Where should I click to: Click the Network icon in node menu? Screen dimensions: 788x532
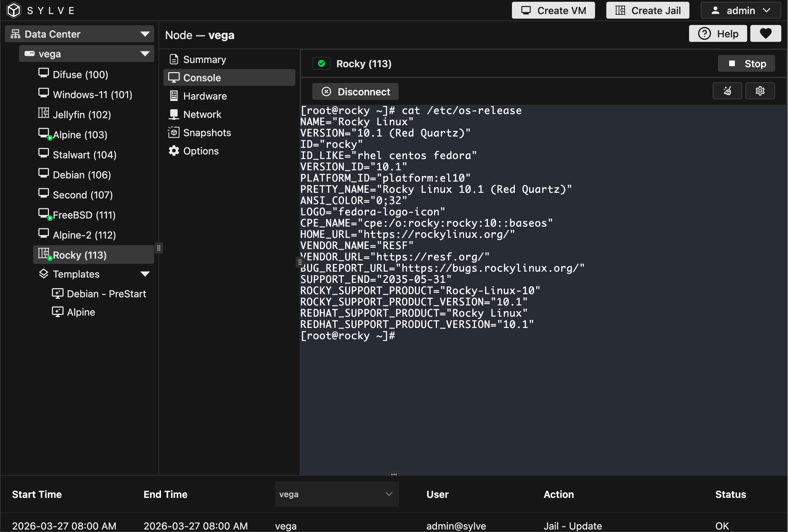click(174, 114)
